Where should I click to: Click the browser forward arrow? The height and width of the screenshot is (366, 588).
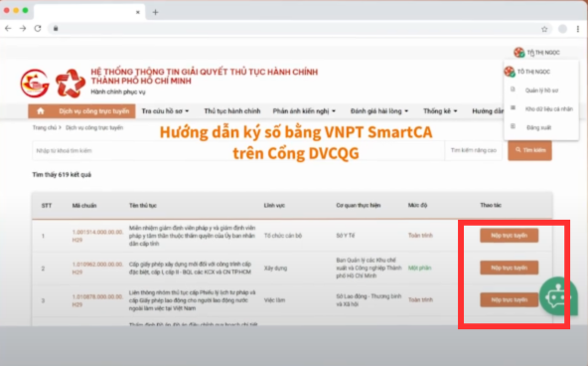tap(23, 29)
